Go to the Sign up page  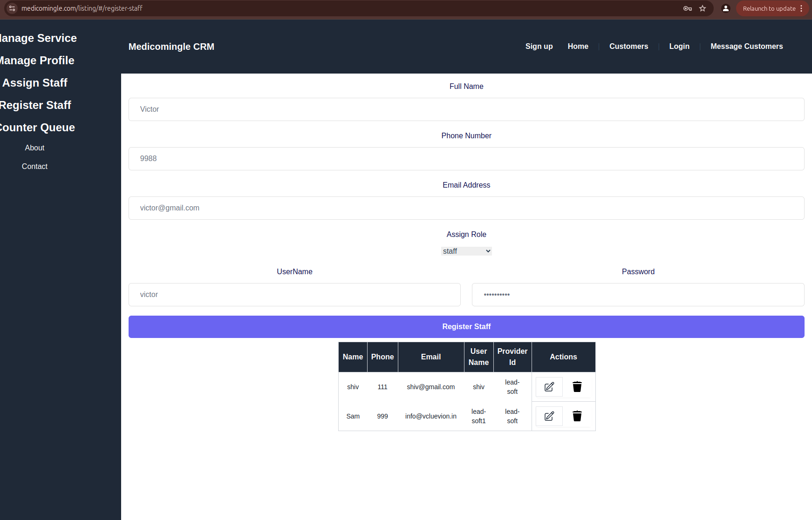(539, 46)
